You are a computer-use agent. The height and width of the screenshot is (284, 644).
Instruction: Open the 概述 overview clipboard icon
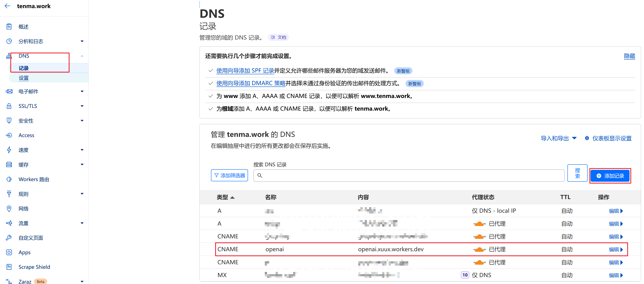9,26
